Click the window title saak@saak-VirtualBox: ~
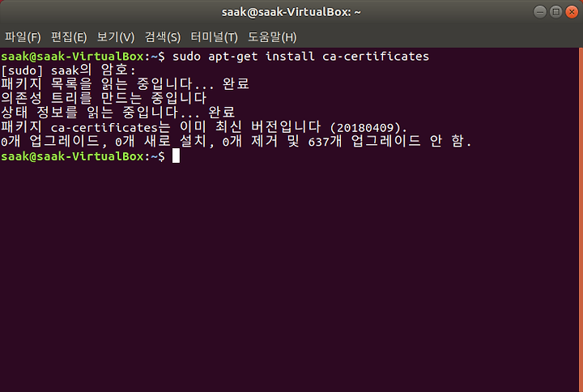Image resolution: width=583 pixels, height=392 pixels. 291,12
